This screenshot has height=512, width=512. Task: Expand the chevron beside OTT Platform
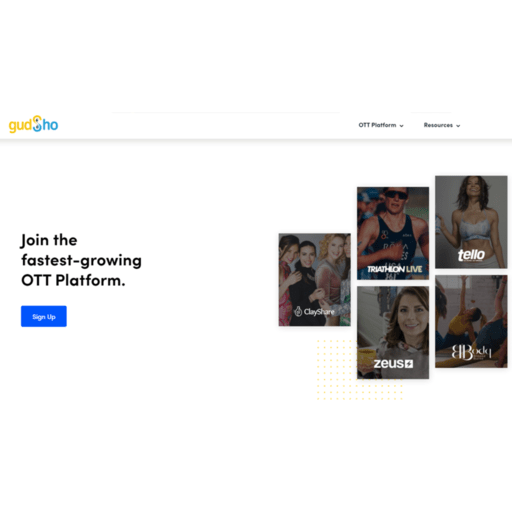coord(401,126)
